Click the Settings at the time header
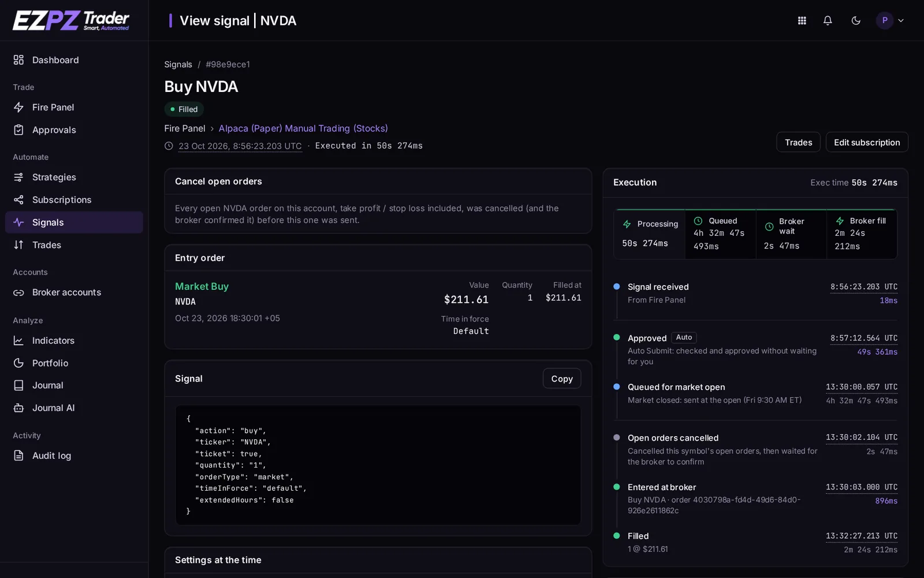Screen dimensions: 924x578 point(218,560)
